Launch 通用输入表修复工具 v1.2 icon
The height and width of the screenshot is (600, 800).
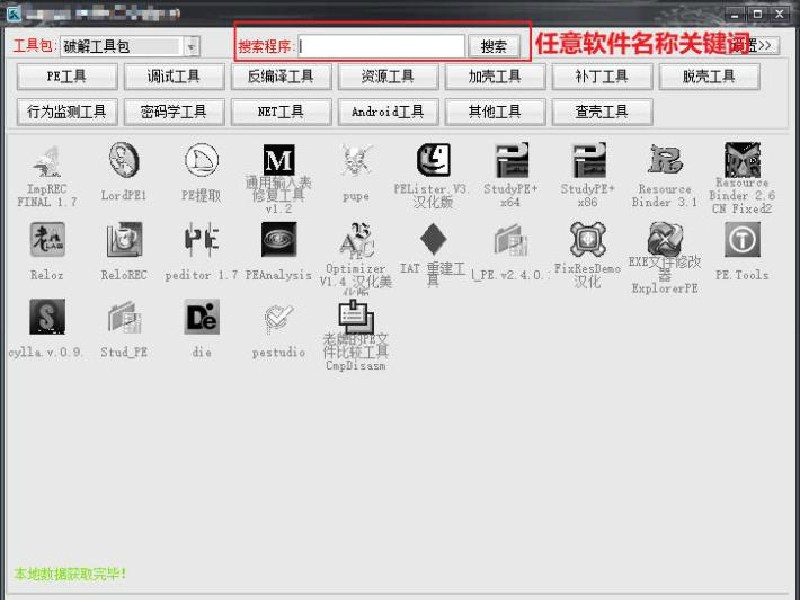[279, 160]
